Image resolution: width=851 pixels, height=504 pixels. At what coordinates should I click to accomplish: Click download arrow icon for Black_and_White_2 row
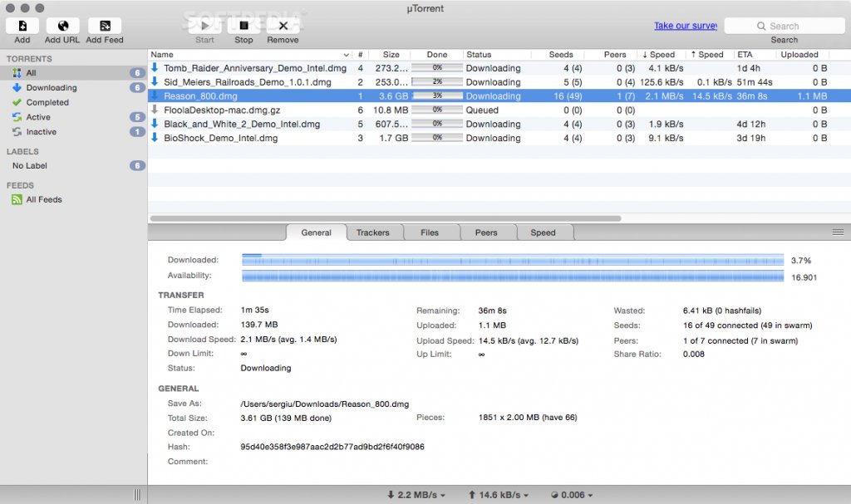pos(155,123)
